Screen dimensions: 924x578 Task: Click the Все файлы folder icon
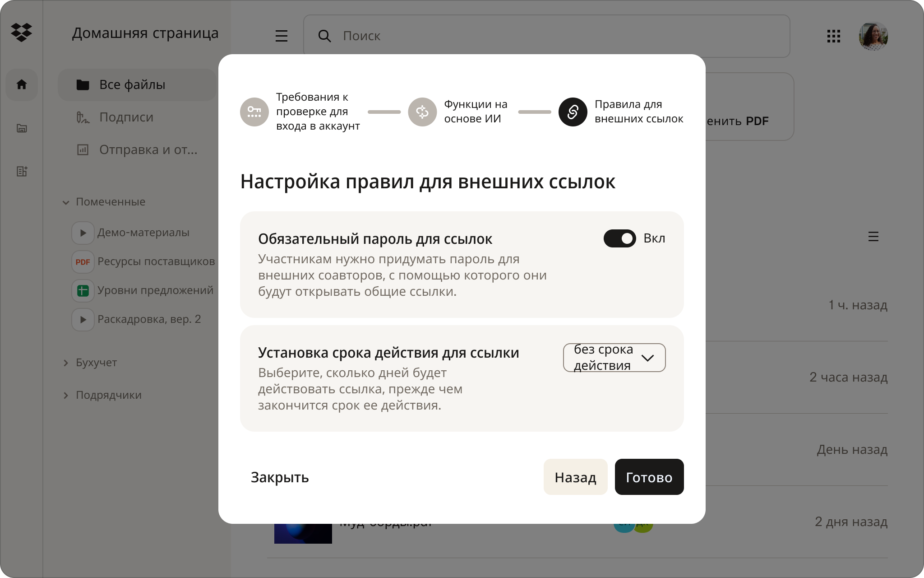coord(83,84)
